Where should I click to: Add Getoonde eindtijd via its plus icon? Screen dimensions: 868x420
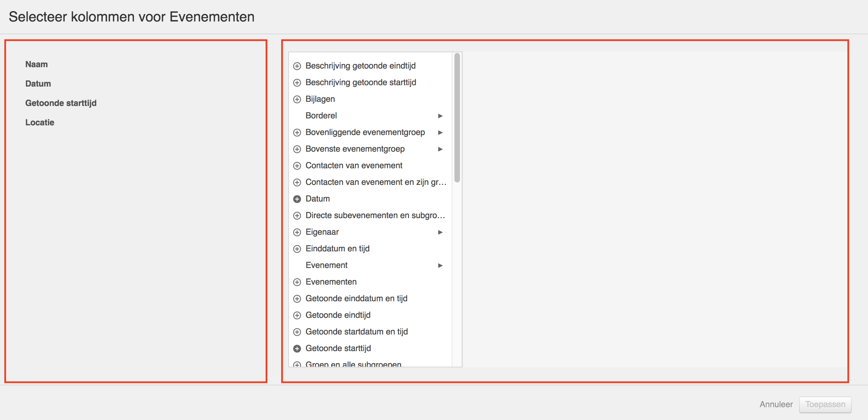(297, 315)
